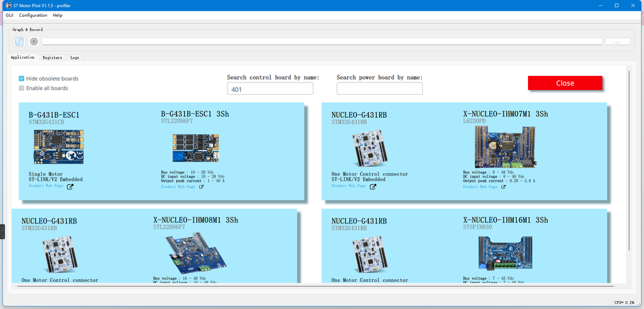Screen dimensions: 644x309
Task: Click the STSPIN830 label
Action: 477,227
